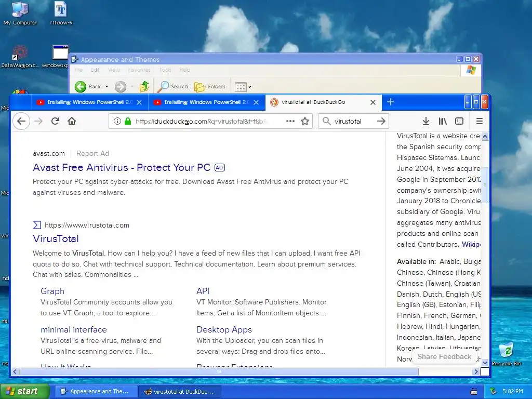Open Firefox library icon

click(443, 121)
